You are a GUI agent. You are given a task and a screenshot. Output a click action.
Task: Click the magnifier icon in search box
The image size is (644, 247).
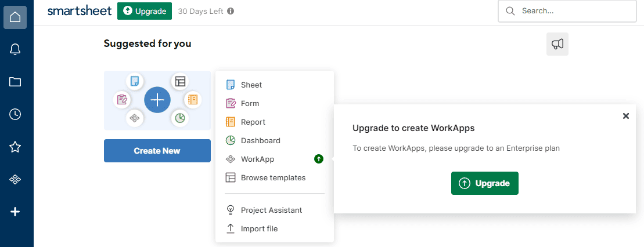point(510,11)
